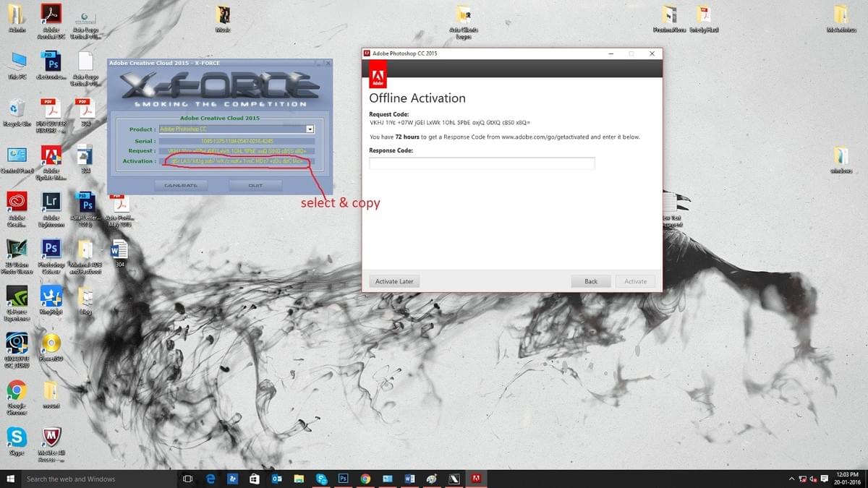Viewport: 868px width, 488px height.
Task: Open the GIGABYTE OC_GURU desktop shortcut
Action: tap(17, 351)
